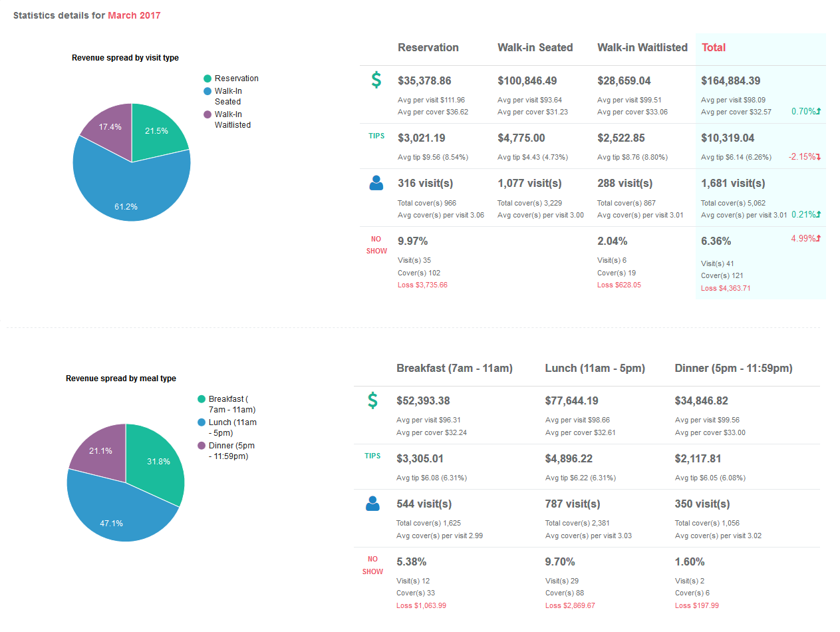Toggle the Walk-In Waitlisted purple legend dot

[x=208, y=114]
